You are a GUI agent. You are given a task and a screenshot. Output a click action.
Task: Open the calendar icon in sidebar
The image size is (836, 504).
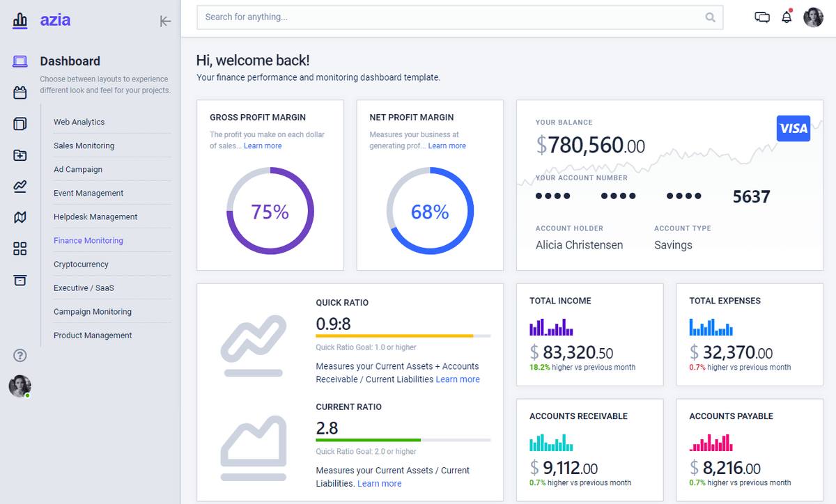(x=20, y=93)
